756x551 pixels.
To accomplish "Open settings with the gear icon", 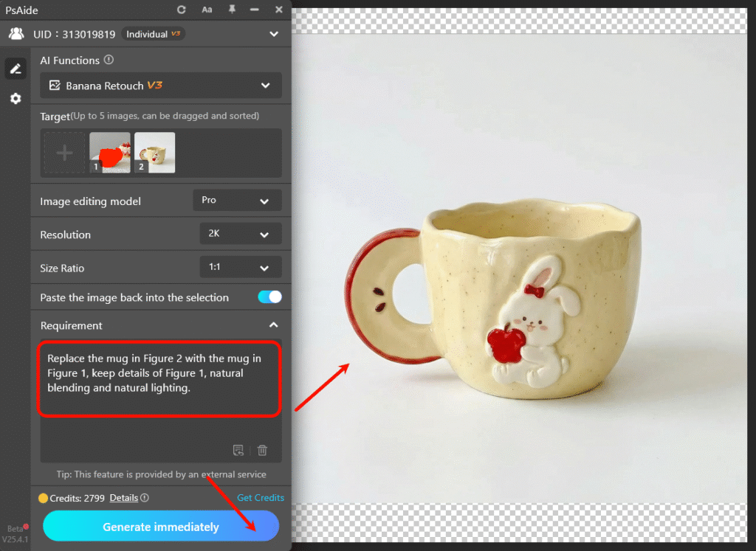I will pyautogui.click(x=15, y=98).
